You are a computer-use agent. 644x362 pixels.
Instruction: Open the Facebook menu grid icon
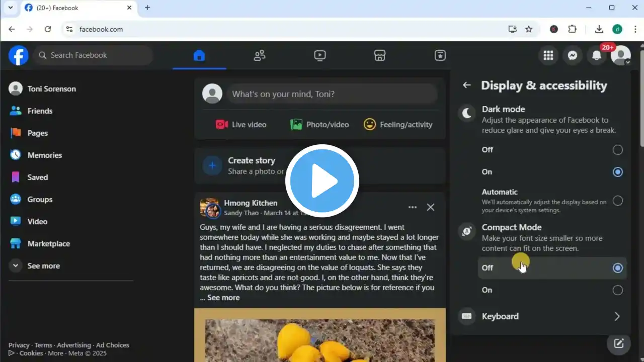point(548,55)
